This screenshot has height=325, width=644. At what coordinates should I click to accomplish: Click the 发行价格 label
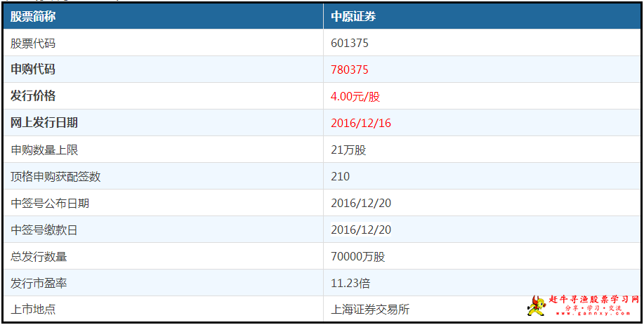click(x=33, y=96)
